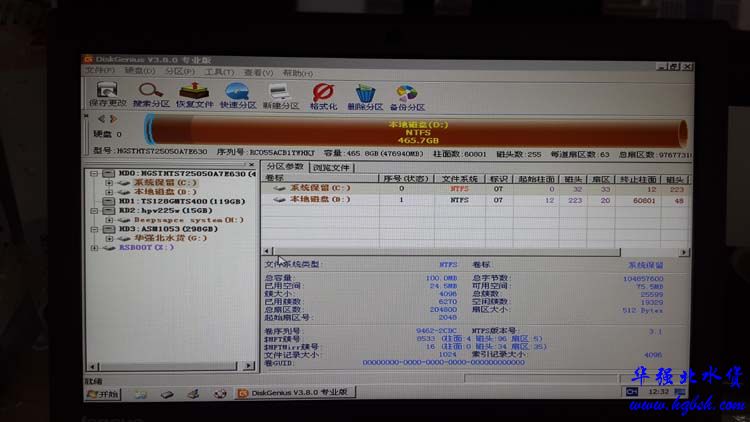The height and width of the screenshot is (422, 750).
Task: Select 华强北水货 (G:) in the tree
Action: pos(171,238)
